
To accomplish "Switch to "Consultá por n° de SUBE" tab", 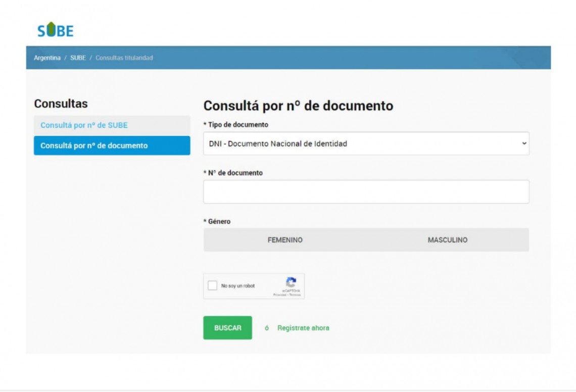I will pyautogui.click(x=84, y=125).
